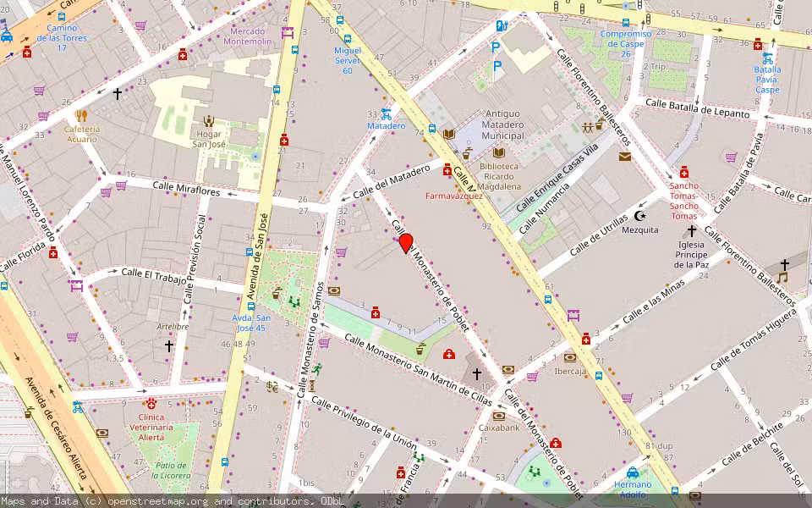Click the mail icon near Sancho Tomas-Sancho Tomas
Viewport: 812px width, 508px height.
pyautogui.click(x=623, y=157)
